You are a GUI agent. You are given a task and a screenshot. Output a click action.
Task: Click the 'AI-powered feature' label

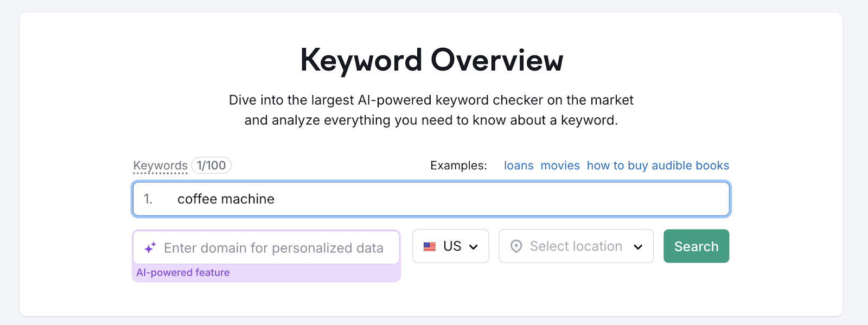[183, 272]
